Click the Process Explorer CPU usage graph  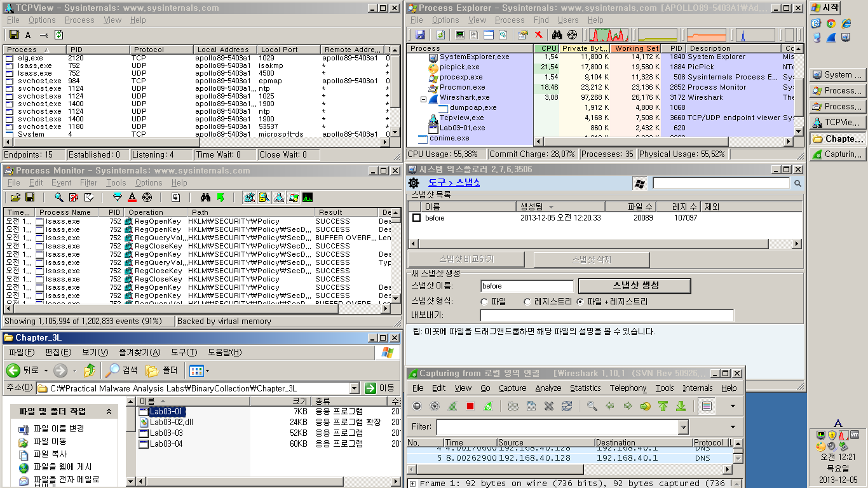(x=608, y=35)
